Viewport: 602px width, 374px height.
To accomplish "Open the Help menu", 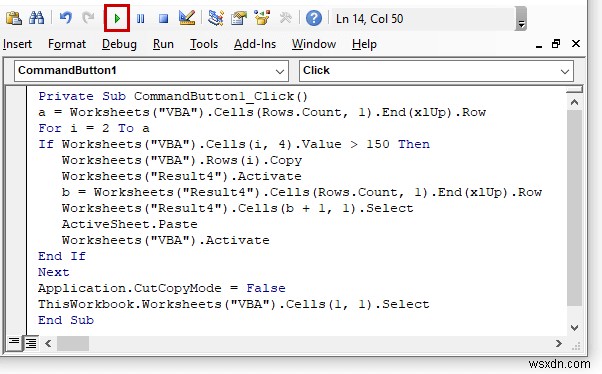I will coord(364,44).
